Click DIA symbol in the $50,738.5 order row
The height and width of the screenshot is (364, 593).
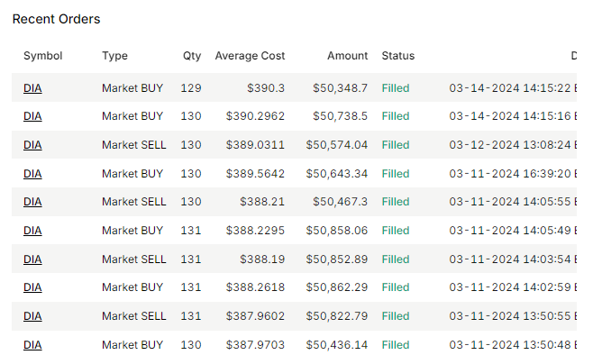[x=32, y=116]
